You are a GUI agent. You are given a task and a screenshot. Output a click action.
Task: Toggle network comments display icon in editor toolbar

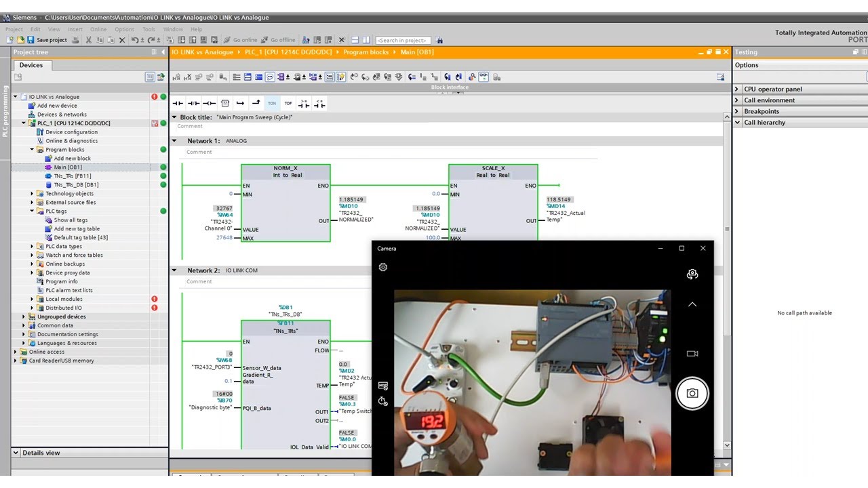coord(270,77)
